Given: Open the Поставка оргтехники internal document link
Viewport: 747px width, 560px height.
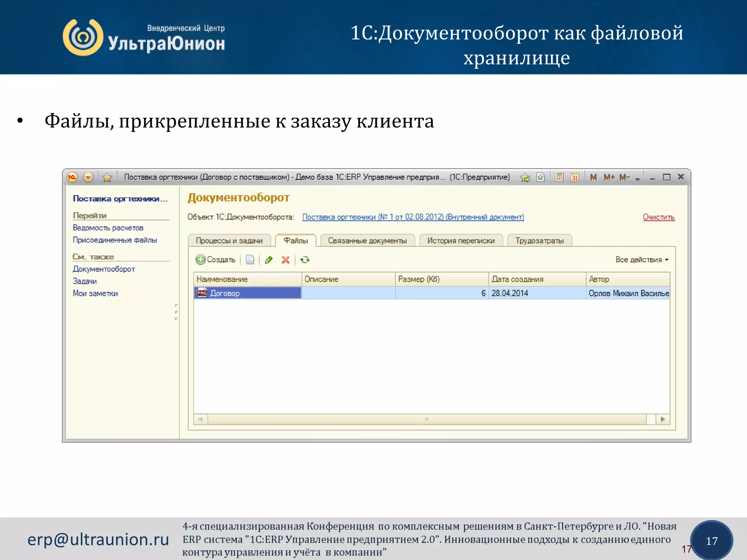Looking at the screenshot, I should (413, 217).
